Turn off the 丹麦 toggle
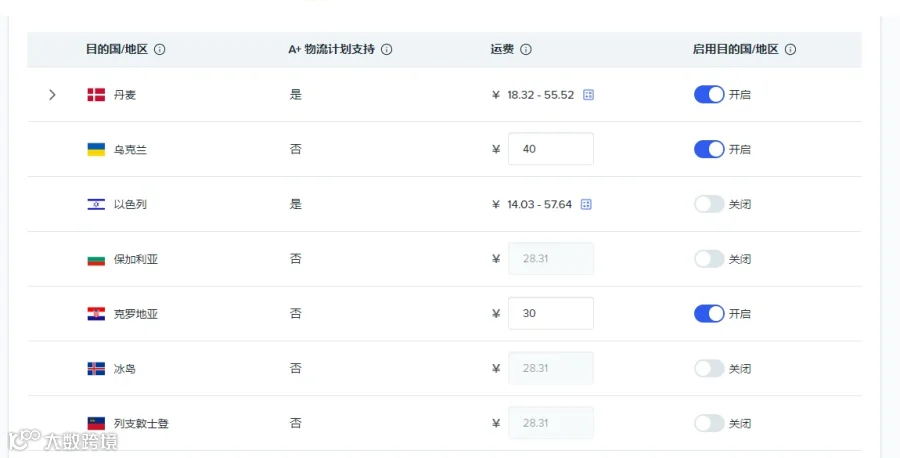900x458 pixels. (709, 95)
